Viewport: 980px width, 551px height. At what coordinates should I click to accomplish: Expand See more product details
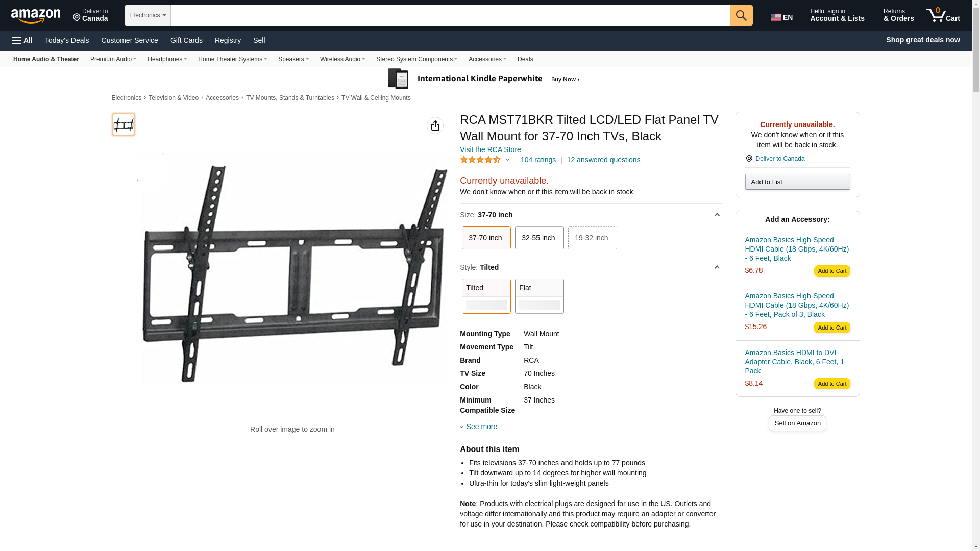point(481,427)
